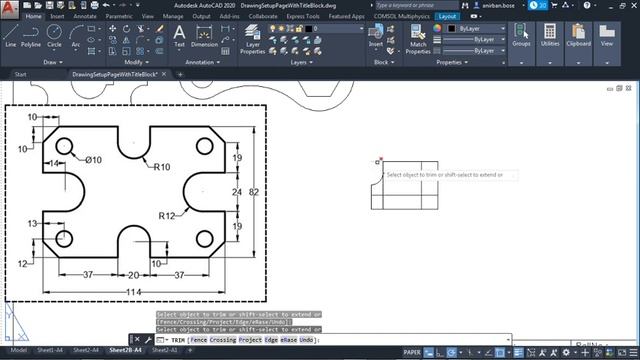Click the Erase tool icon
This screenshot has height=360, width=640.
point(160,29)
